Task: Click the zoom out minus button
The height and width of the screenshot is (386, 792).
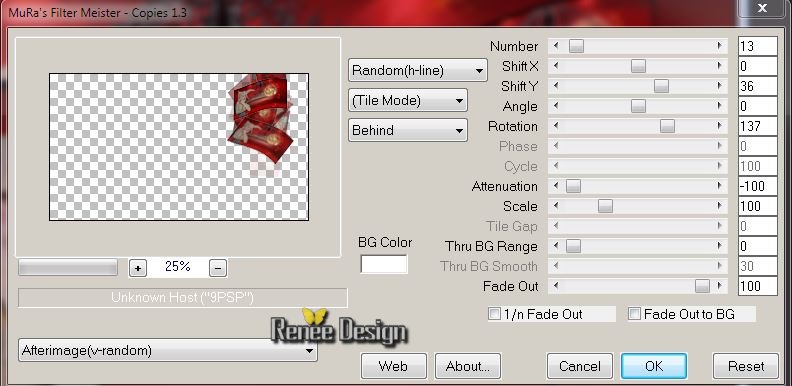Action: pyautogui.click(x=218, y=268)
